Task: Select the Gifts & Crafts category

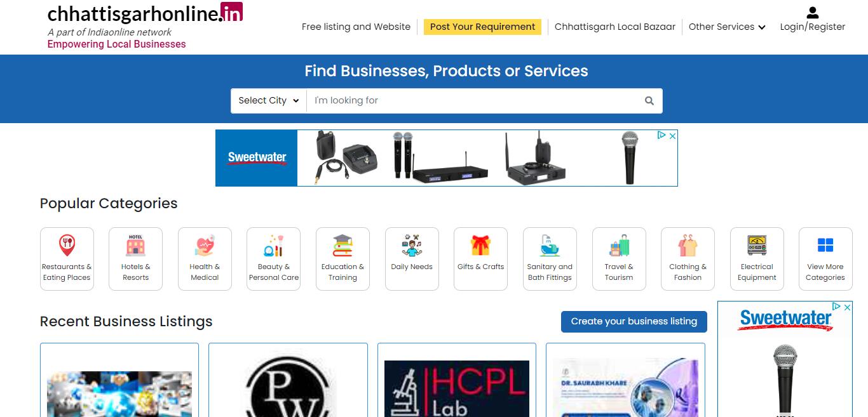Action: coord(480,259)
